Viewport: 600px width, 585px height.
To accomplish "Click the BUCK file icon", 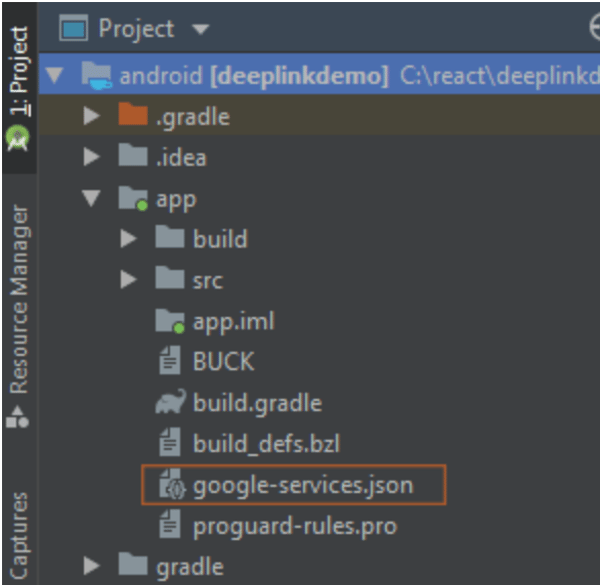I will [171, 362].
